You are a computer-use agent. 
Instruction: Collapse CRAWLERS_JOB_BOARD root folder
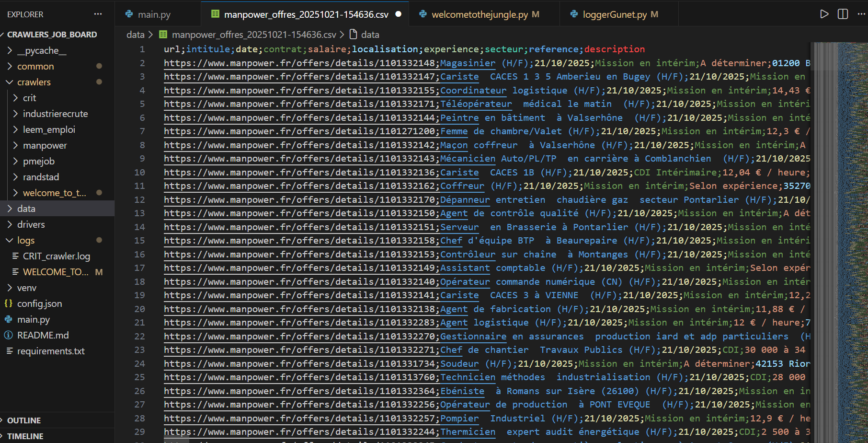point(52,35)
